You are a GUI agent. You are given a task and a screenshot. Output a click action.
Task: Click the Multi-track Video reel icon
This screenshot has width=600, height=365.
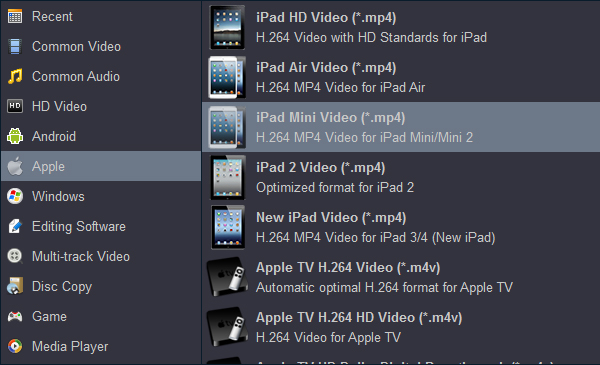15,256
